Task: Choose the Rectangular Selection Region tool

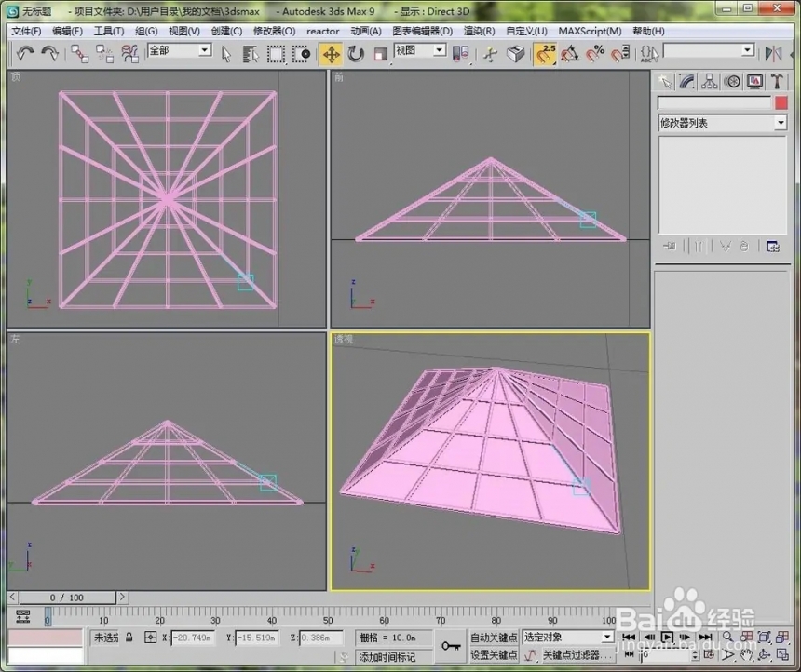Action: pos(276,54)
